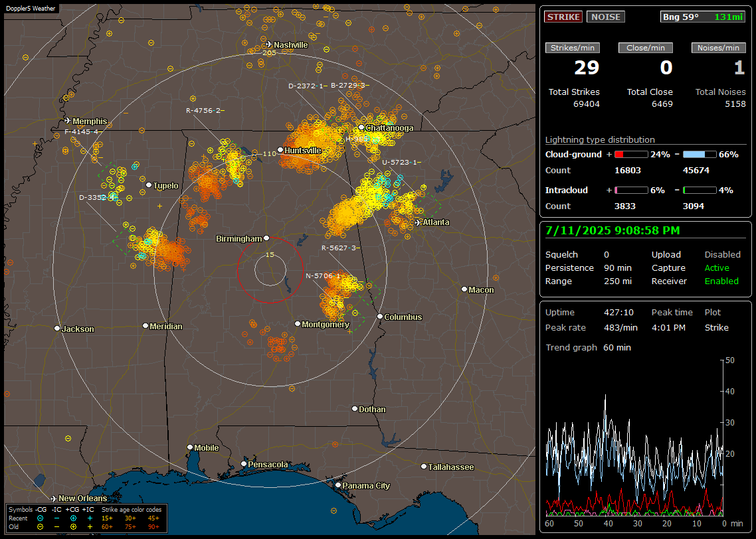Click the Old +CG legend symbol
The image size is (756, 539).
(x=73, y=527)
